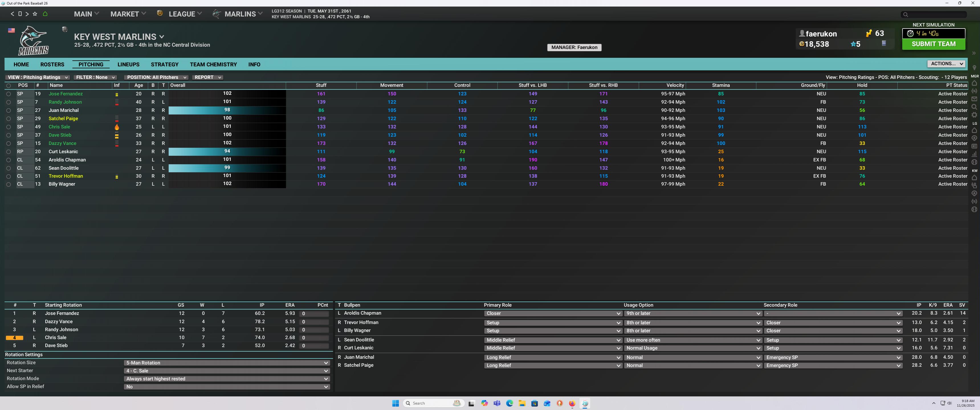Select Chris Sale's row radio button
Viewport: 980px width, 410px height.
click(8, 127)
